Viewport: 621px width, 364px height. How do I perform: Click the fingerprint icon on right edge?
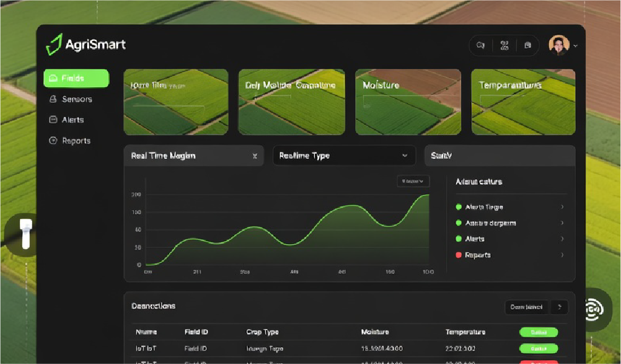pyautogui.click(x=594, y=309)
